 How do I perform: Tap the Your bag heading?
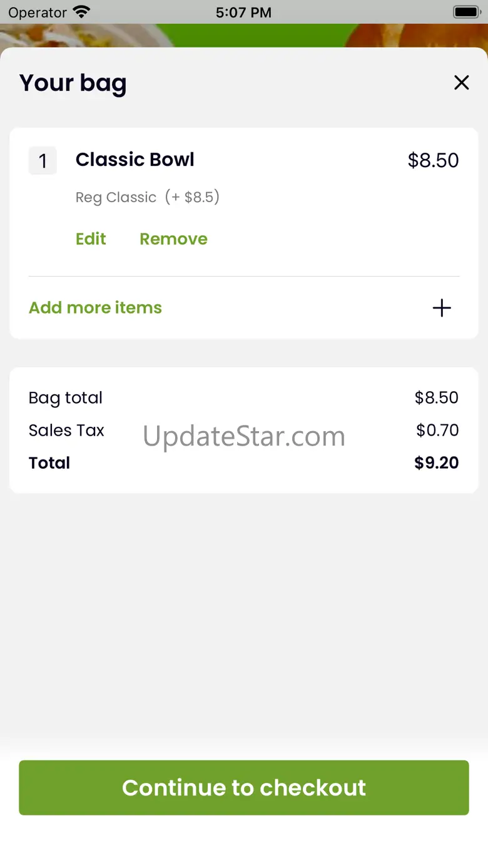point(73,83)
